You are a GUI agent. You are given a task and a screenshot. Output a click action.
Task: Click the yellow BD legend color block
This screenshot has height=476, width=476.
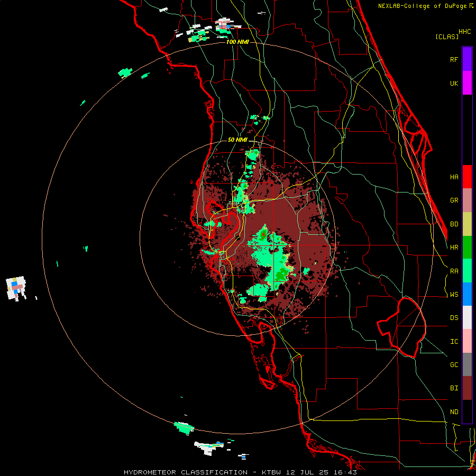[x=467, y=224]
